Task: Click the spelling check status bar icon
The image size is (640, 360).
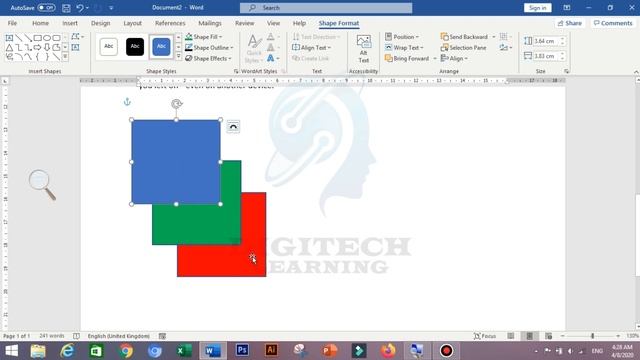Action: (76, 336)
